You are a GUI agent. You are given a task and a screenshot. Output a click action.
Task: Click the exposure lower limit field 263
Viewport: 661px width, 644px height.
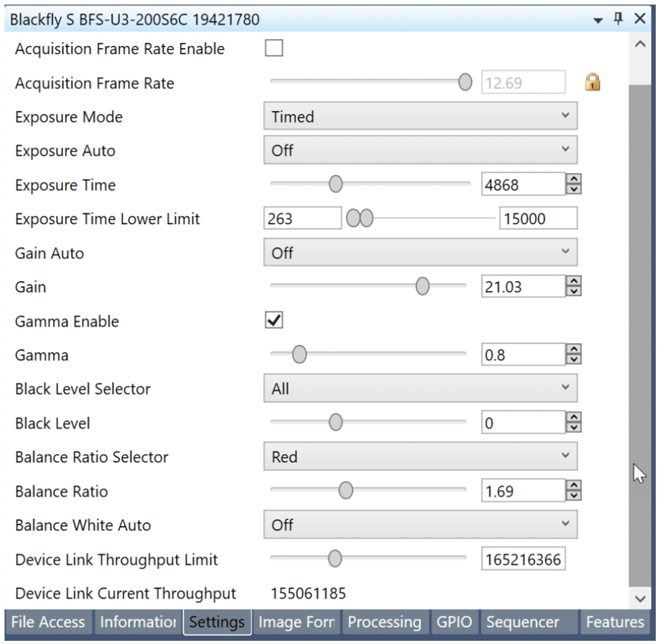(x=303, y=218)
